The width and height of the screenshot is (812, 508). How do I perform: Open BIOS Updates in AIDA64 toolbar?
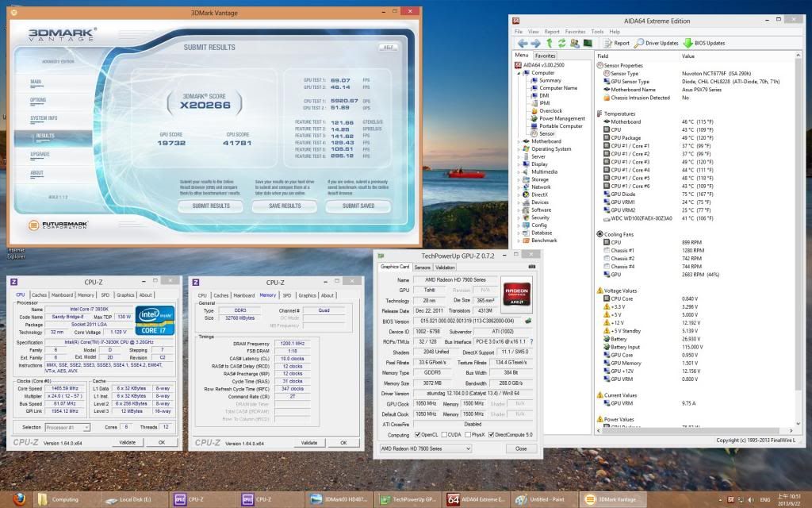704,43
